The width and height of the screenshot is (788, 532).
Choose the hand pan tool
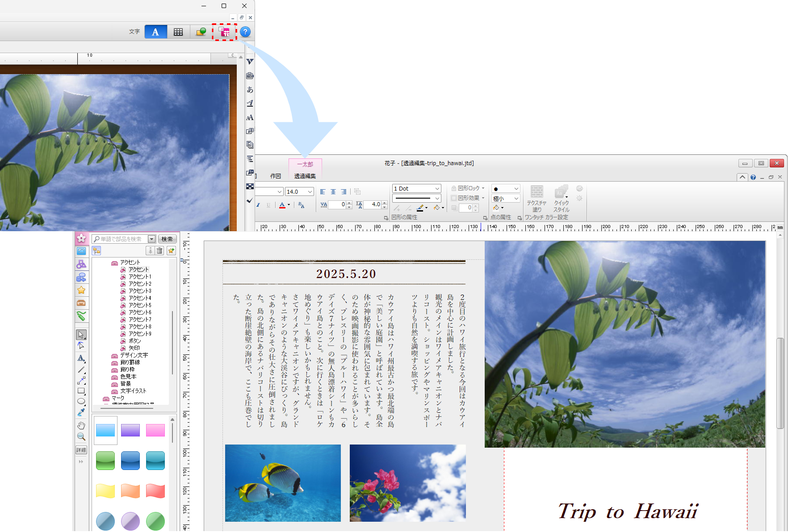coord(81,425)
